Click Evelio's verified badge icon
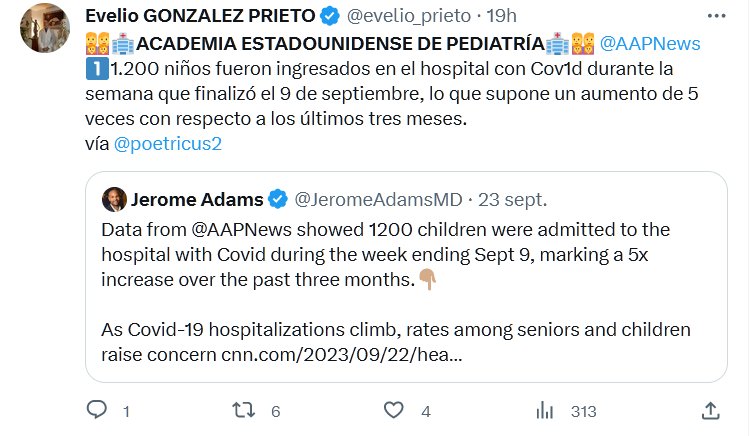 329,16
